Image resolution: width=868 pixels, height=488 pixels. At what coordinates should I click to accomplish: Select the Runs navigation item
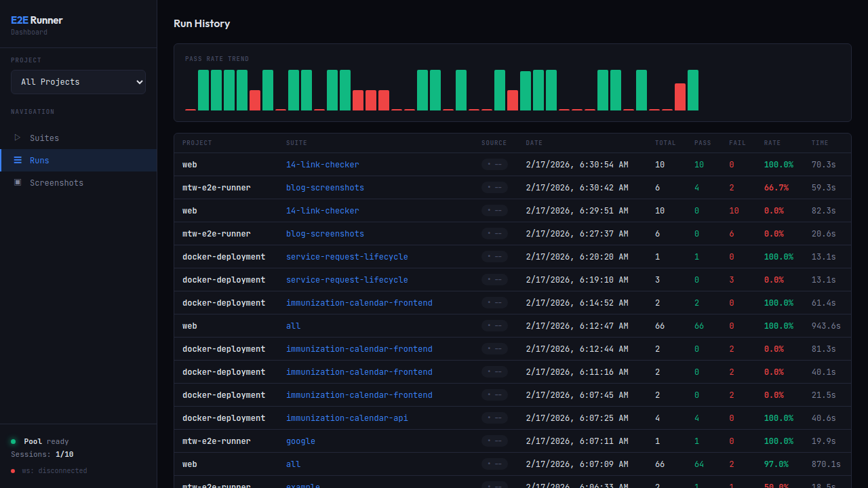click(x=78, y=160)
